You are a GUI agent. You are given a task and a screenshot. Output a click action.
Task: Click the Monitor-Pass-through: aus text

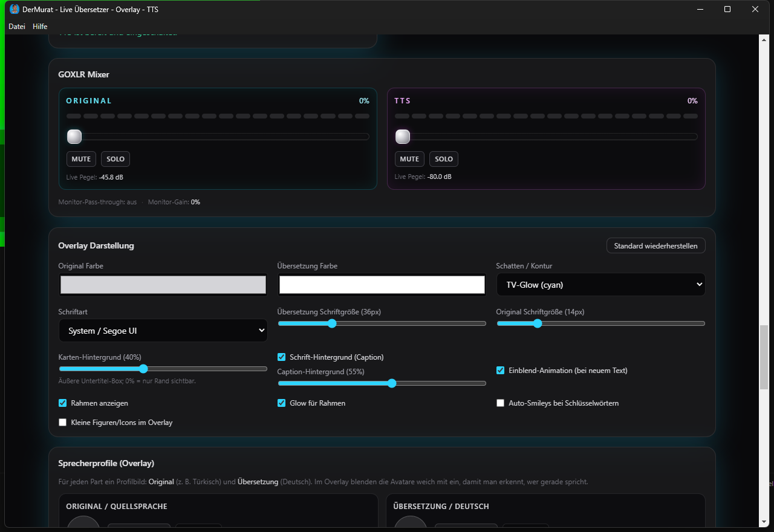tap(97, 202)
